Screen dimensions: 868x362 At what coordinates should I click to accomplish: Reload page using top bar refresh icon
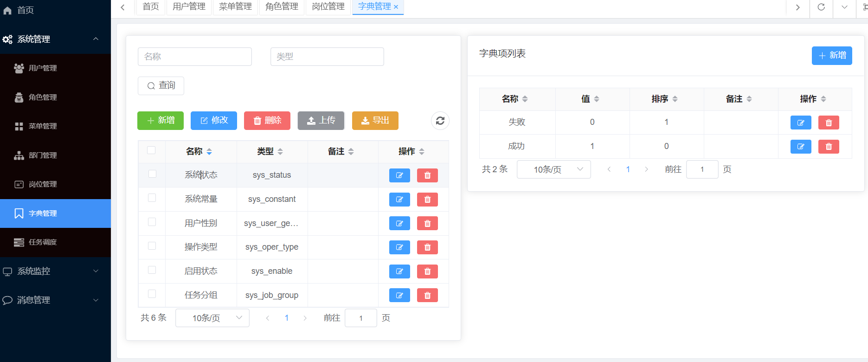click(x=821, y=7)
